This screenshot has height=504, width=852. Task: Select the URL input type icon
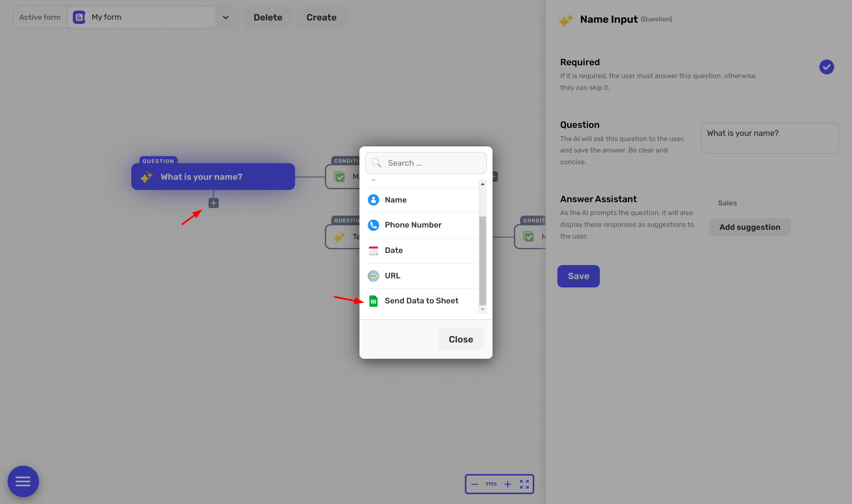373,275
